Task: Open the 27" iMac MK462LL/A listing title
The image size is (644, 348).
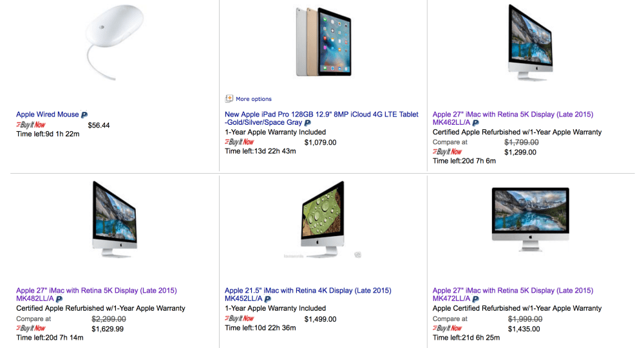Action: pyautogui.click(x=513, y=114)
